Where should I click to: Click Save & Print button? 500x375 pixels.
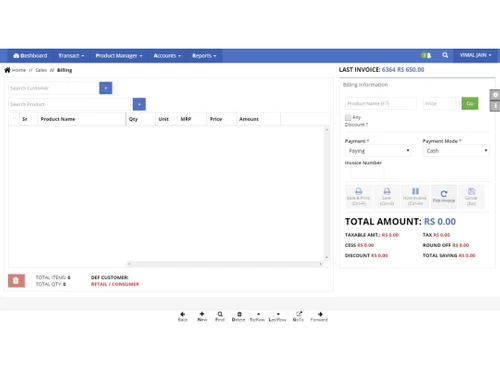[x=358, y=197]
